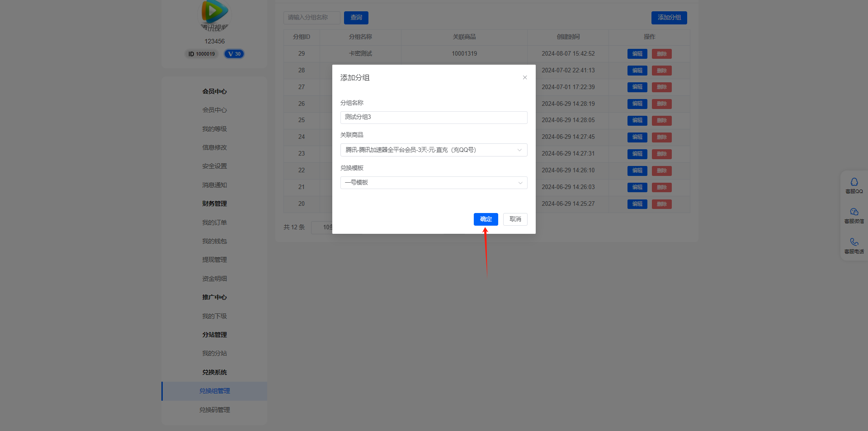Click 编辑 for group ID 29
Viewport: 868px width, 431px height.
[637, 54]
